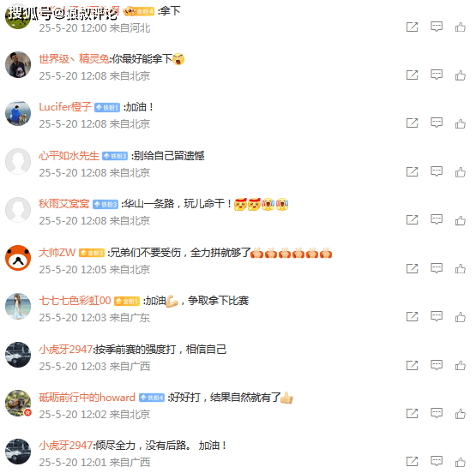
Task: Like the top 拿下 comment from 河北
Action: [x=461, y=27]
